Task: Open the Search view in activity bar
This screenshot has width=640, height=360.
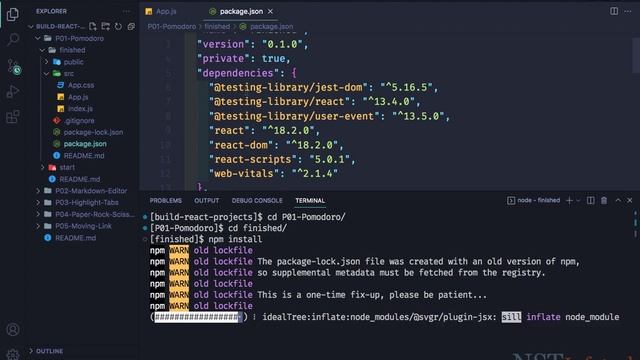Action: pyautogui.click(x=13, y=40)
